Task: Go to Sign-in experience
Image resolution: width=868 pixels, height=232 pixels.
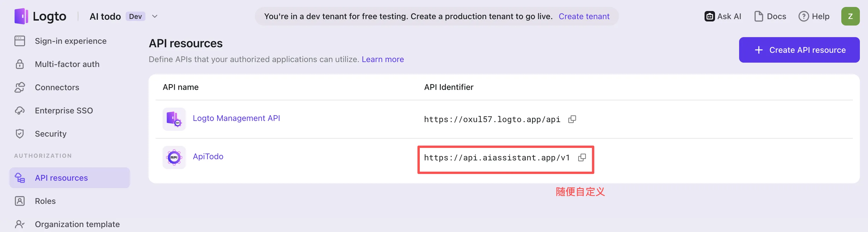Action: pos(71,41)
